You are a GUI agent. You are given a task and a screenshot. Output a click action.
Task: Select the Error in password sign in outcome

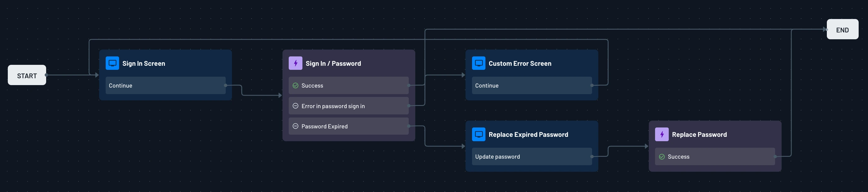coord(348,105)
